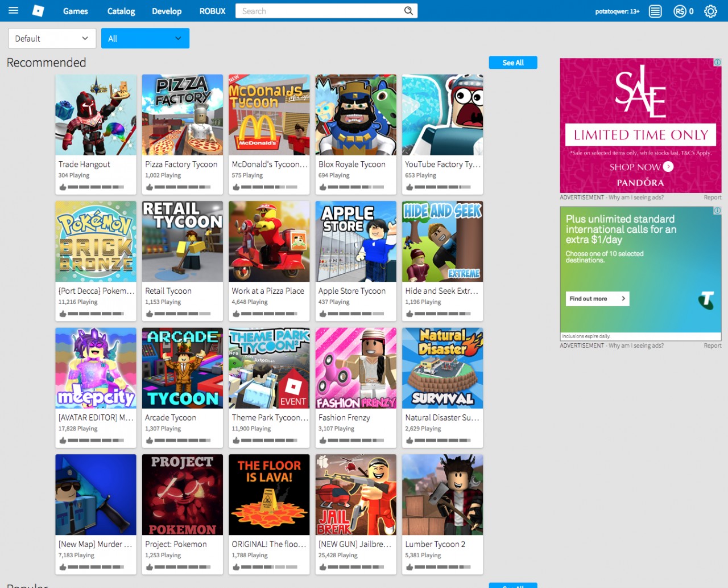Click the 'Work at a Pizza Place' title
This screenshot has height=588, width=728.
pyautogui.click(x=268, y=291)
